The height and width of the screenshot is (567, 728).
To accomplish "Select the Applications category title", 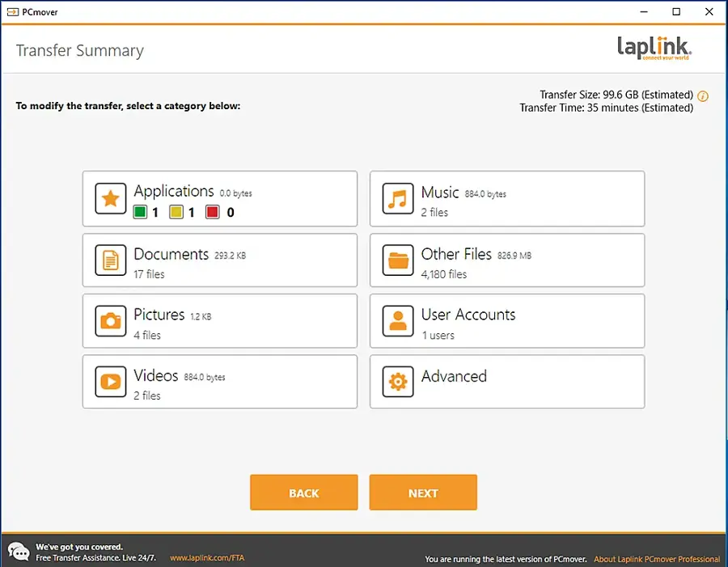I will (x=174, y=192).
